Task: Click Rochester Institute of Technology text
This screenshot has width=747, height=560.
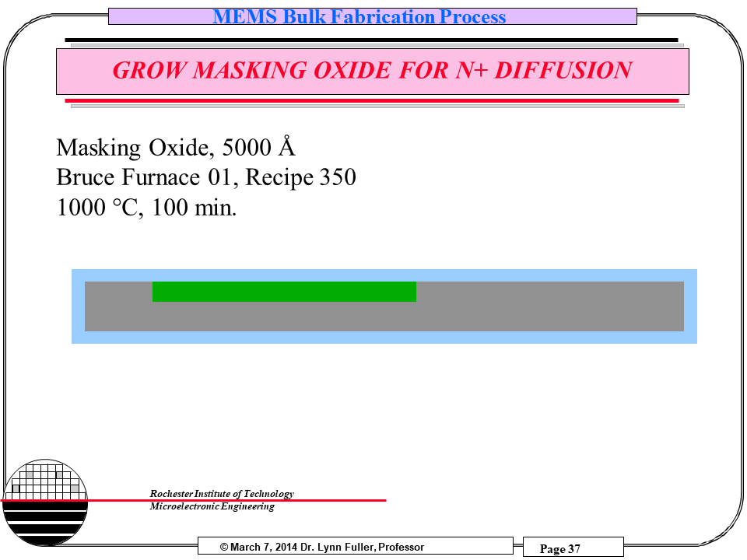Action: pyautogui.click(x=222, y=493)
